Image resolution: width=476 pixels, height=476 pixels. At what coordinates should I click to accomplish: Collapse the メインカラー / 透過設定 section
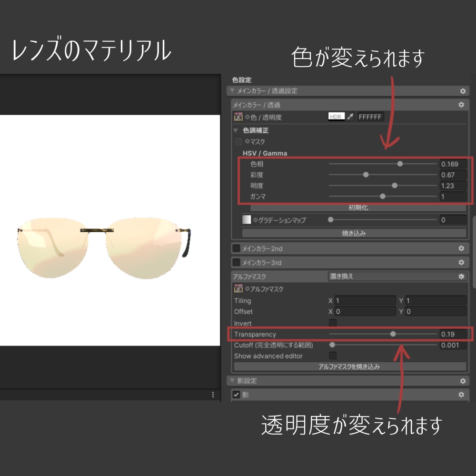(x=233, y=90)
